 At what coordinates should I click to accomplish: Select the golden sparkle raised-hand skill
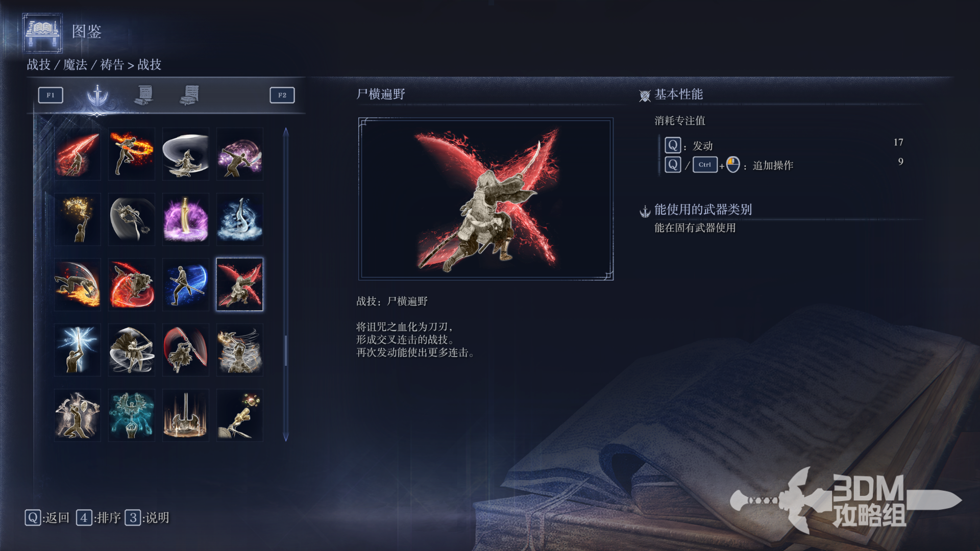[x=78, y=219]
